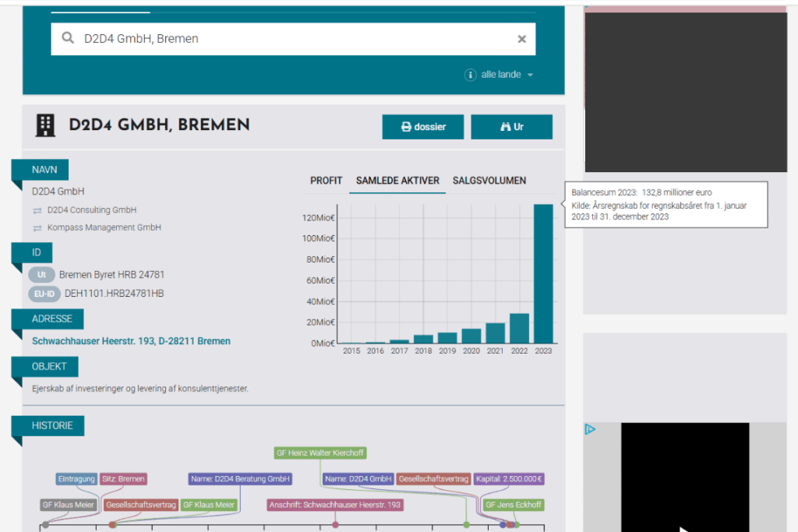Click the EU-ID badge

click(44, 294)
